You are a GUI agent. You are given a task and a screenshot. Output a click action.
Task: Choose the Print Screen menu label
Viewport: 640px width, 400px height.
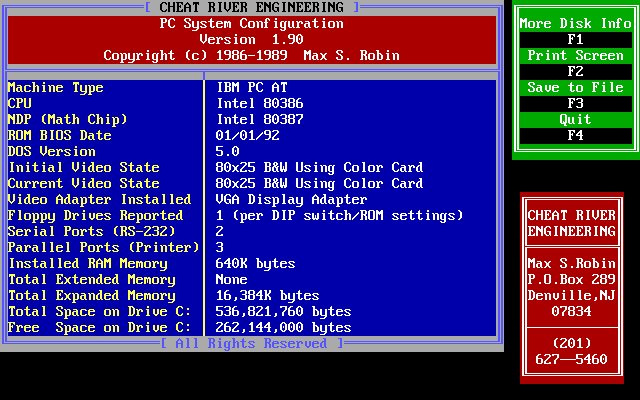(576, 56)
